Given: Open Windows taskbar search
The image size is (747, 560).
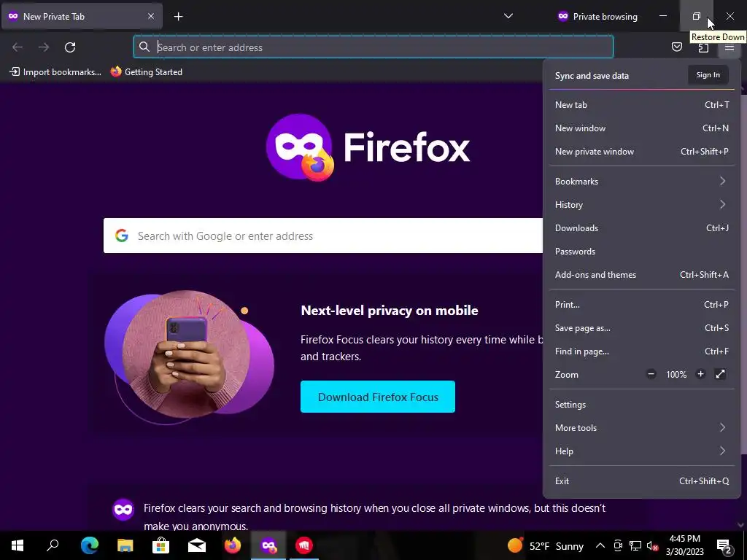Looking at the screenshot, I should [53, 545].
